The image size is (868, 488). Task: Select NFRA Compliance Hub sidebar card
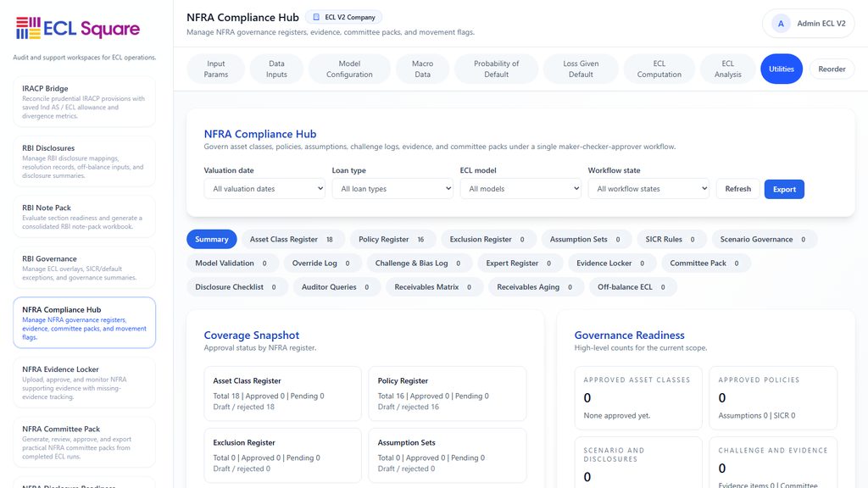click(x=84, y=323)
